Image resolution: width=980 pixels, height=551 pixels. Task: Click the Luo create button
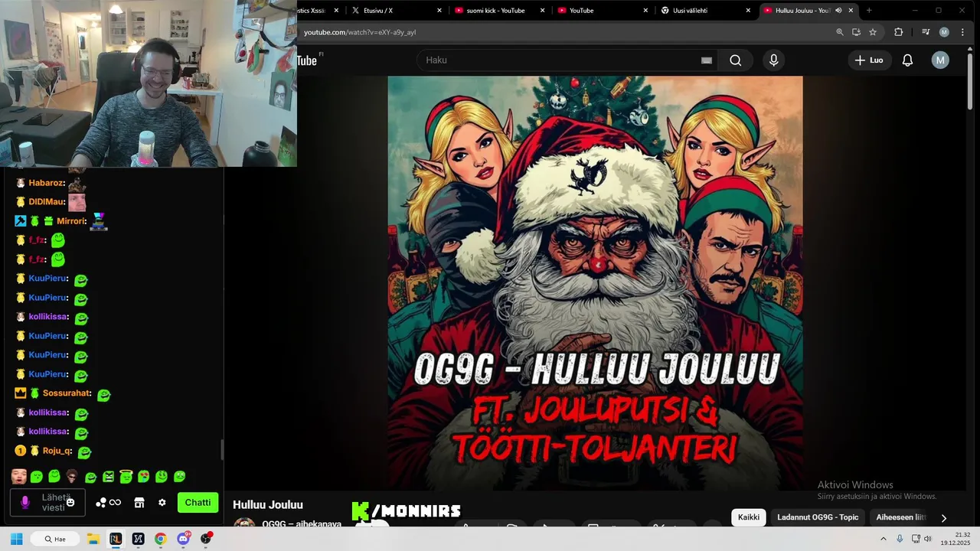(869, 60)
